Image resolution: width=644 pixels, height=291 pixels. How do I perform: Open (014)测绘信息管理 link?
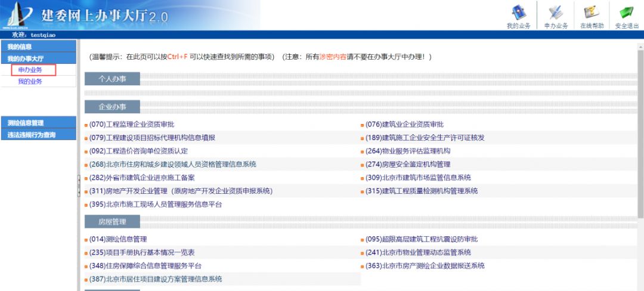pos(118,239)
